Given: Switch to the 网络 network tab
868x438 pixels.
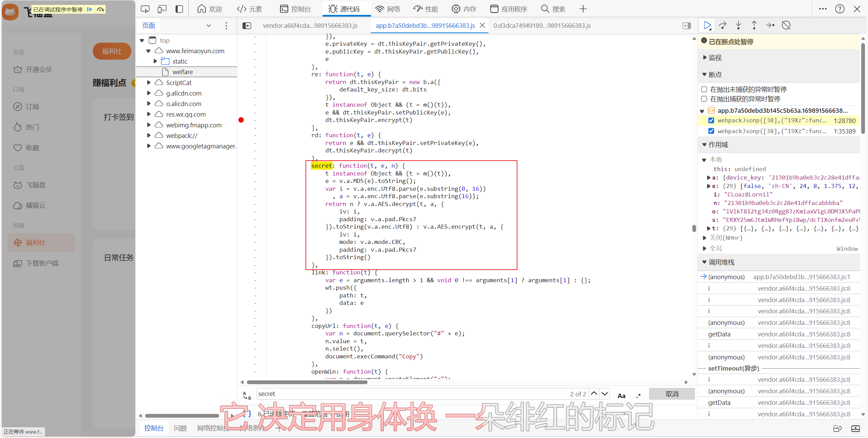Looking at the screenshot, I should (388, 9).
